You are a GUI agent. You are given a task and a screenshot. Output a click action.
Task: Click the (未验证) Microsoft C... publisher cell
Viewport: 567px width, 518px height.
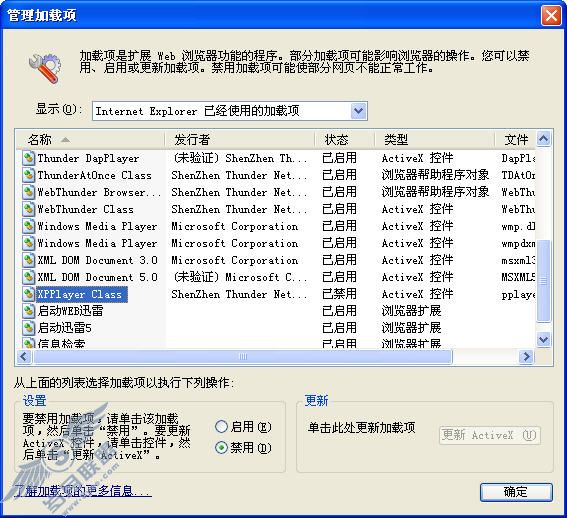pyautogui.click(x=240, y=277)
